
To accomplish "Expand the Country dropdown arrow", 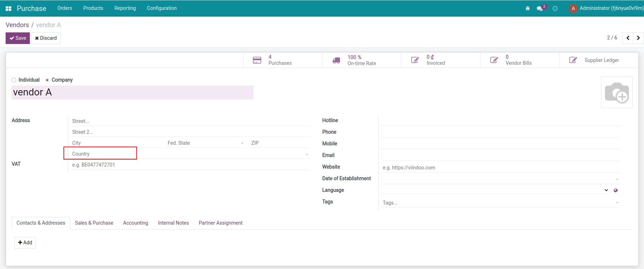I will click(x=307, y=154).
